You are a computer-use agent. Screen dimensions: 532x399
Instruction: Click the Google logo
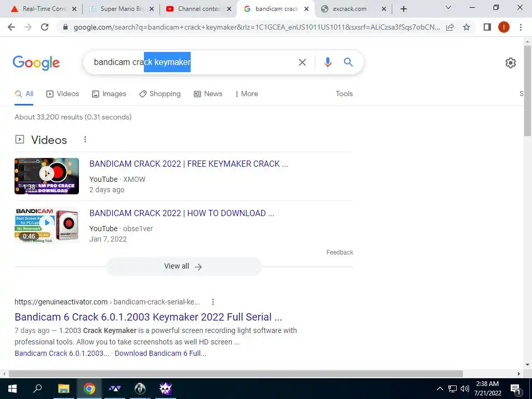click(36, 63)
